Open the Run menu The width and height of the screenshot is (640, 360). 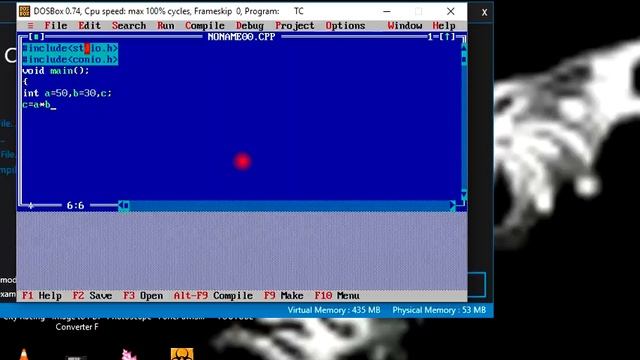[x=166, y=26]
